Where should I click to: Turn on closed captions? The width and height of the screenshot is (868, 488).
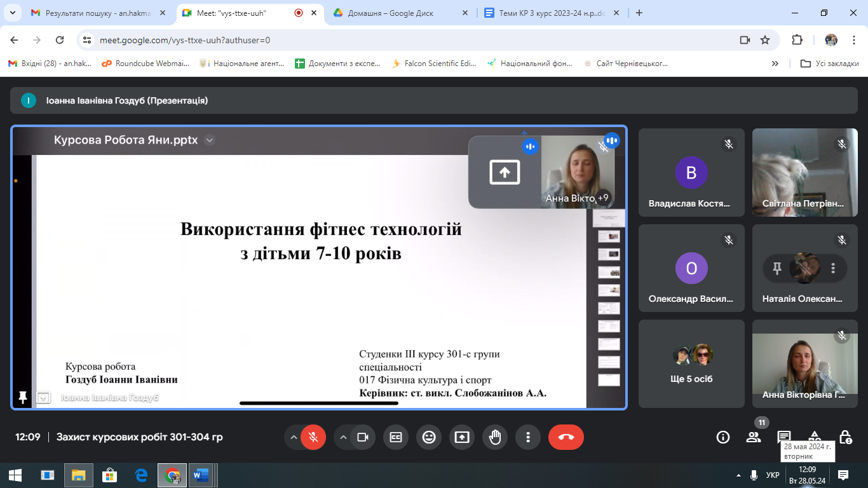pos(396,437)
